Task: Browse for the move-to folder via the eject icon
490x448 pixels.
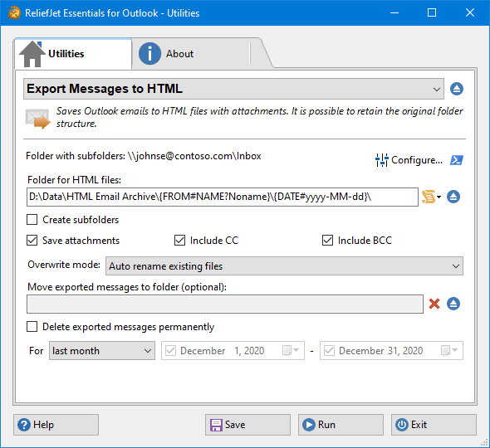Action: pos(453,304)
